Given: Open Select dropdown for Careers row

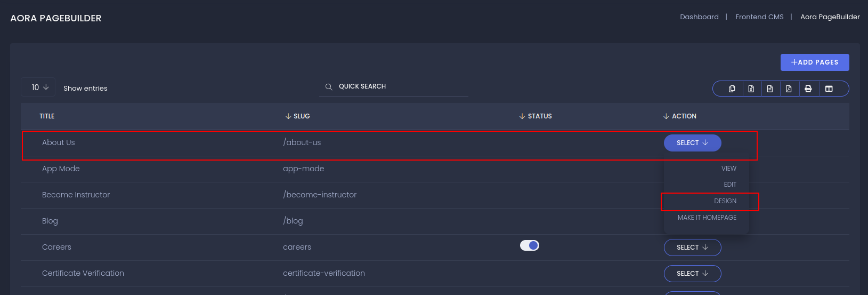Looking at the screenshot, I should tap(693, 248).
